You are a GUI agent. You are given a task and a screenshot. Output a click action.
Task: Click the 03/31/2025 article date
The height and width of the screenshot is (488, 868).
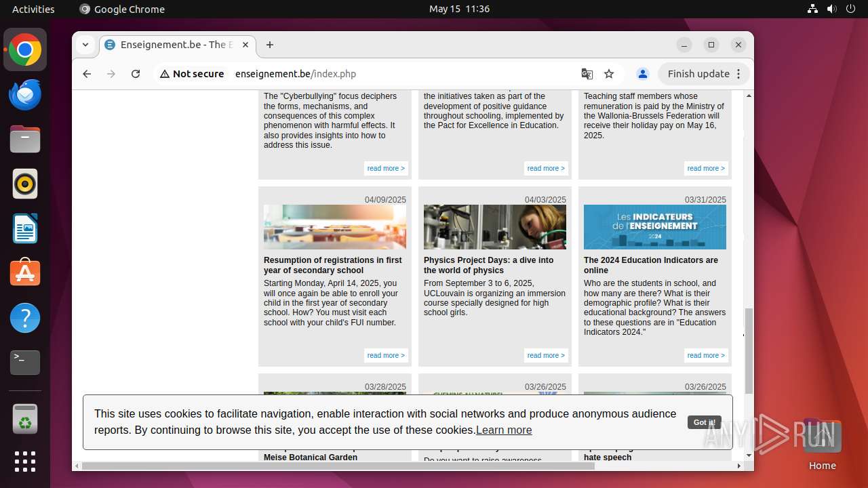[x=705, y=200]
